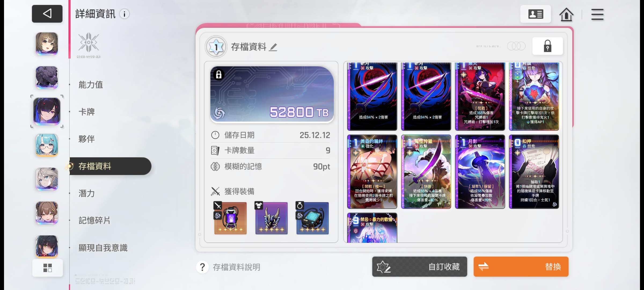Select the 能力值 menu item
Screen dimensions: 644x290
[91, 85]
